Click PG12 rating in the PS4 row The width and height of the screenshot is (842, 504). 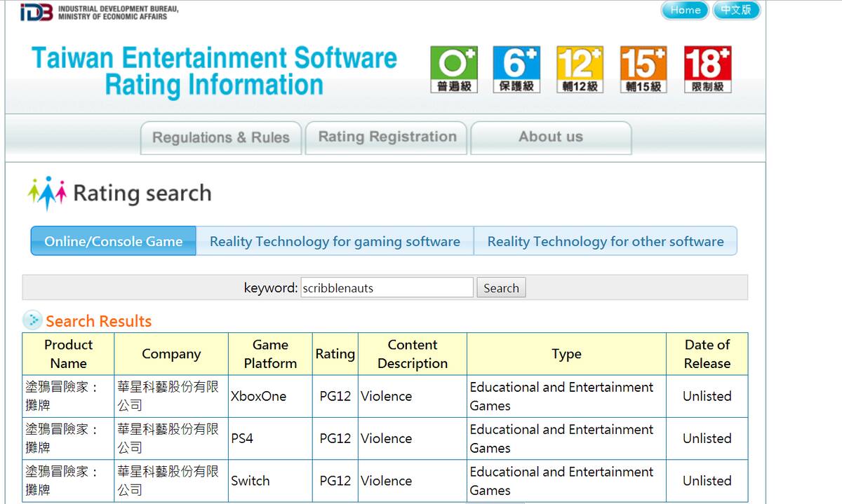point(335,438)
